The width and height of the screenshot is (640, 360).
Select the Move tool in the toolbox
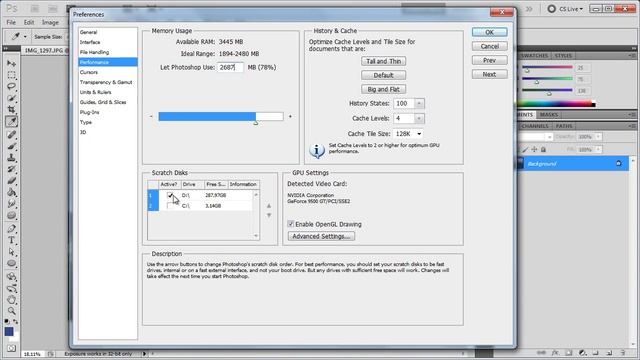11,63
